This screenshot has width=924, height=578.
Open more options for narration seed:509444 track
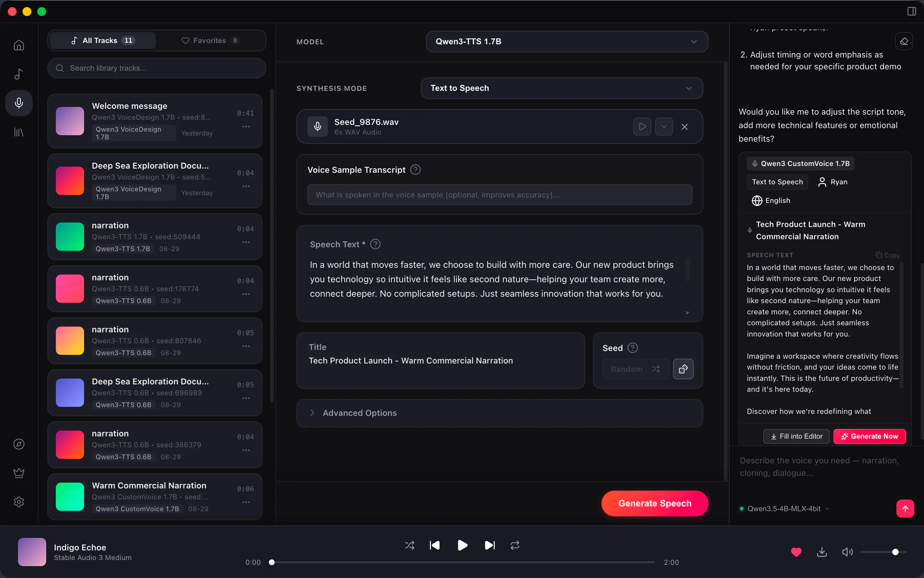[x=246, y=242]
